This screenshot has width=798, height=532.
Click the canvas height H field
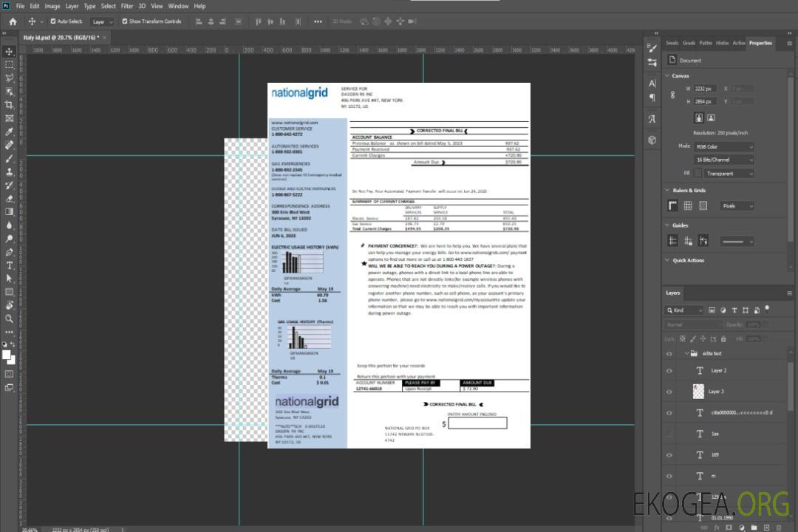[704, 101]
